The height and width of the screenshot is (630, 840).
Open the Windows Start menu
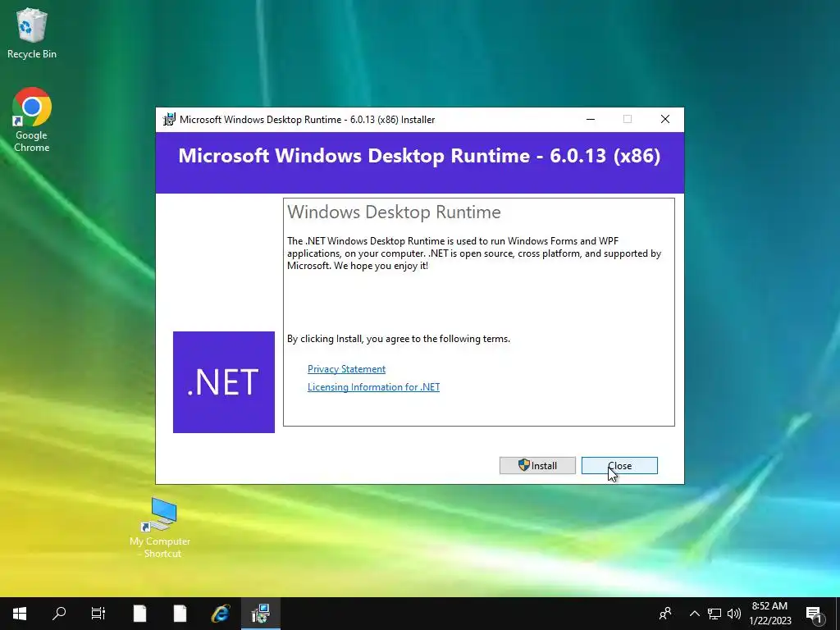[x=20, y=614]
